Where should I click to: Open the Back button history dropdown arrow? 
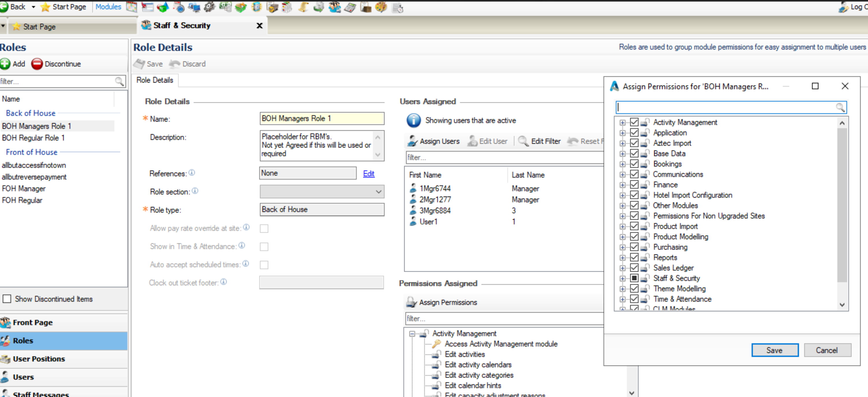[x=33, y=7]
